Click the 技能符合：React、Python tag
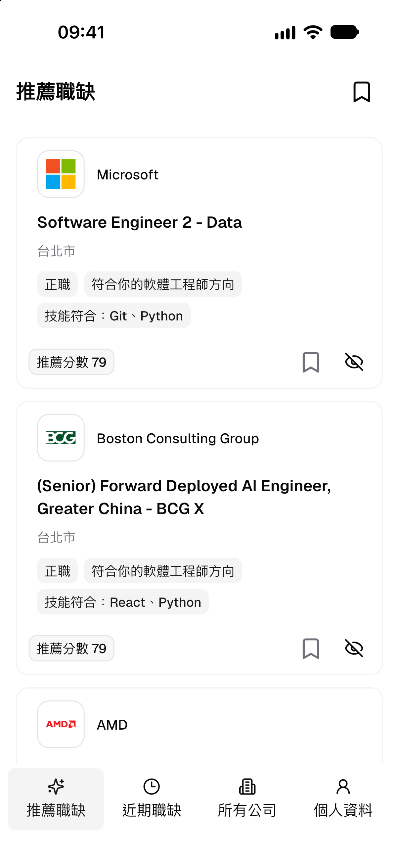Viewport: 399px width, 868px height. tap(123, 602)
